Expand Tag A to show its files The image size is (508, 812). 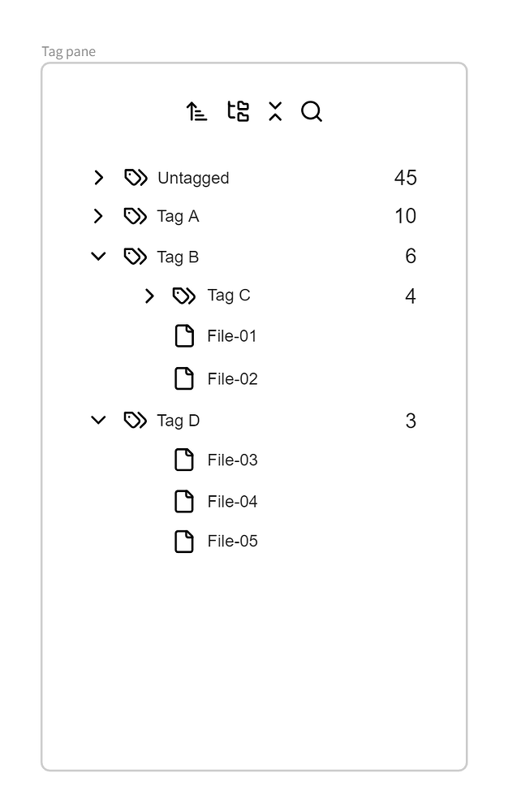click(x=99, y=216)
